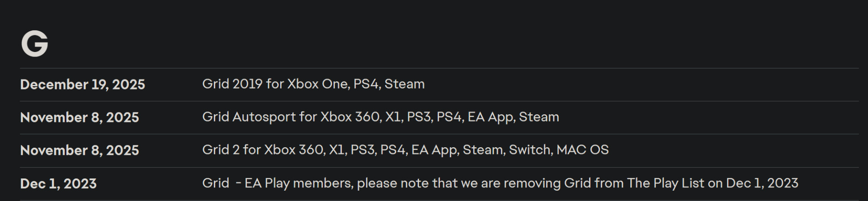
Task: Click "Steam" in the Grid 2019 row
Action: [x=404, y=84]
